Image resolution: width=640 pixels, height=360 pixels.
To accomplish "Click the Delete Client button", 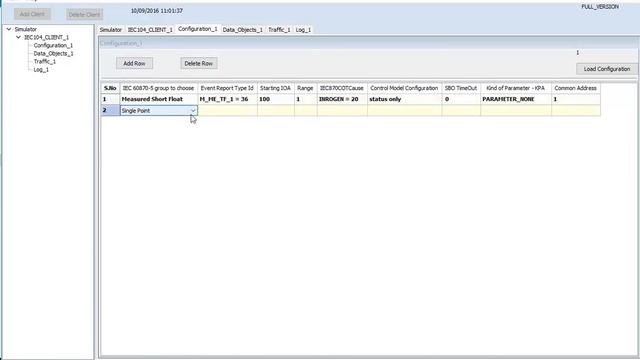I will (x=84, y=15).
